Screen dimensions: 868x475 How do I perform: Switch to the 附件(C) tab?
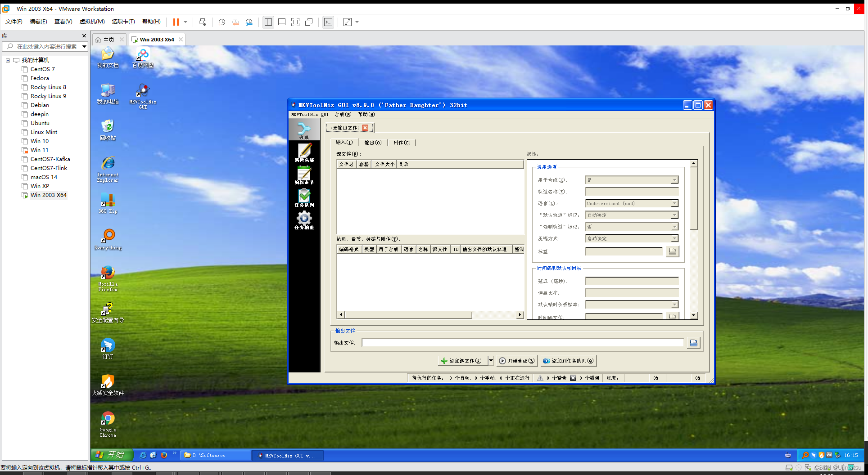click(402, 143)
